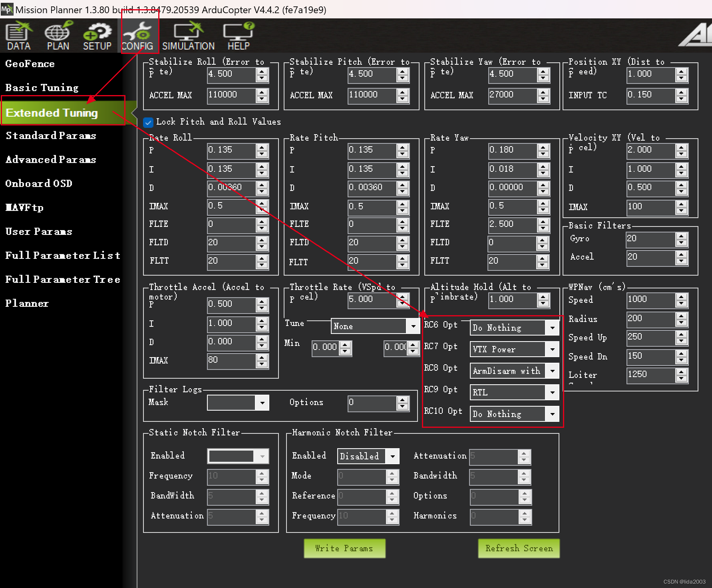Image resolution: width=712 pixels, height=588 pixels.
Task: Adjust Throttle Accel P spinner arrows
Action: pos(262,305)
